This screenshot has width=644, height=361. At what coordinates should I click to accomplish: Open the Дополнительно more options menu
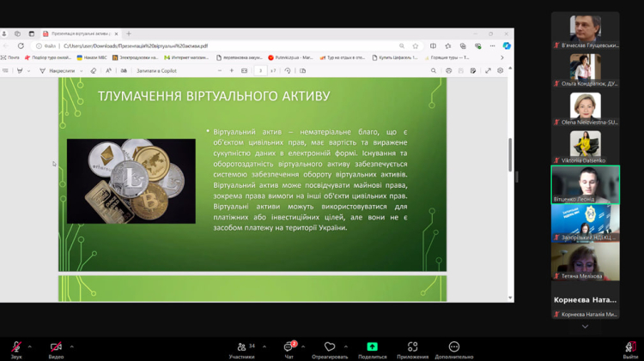[453, 347]
